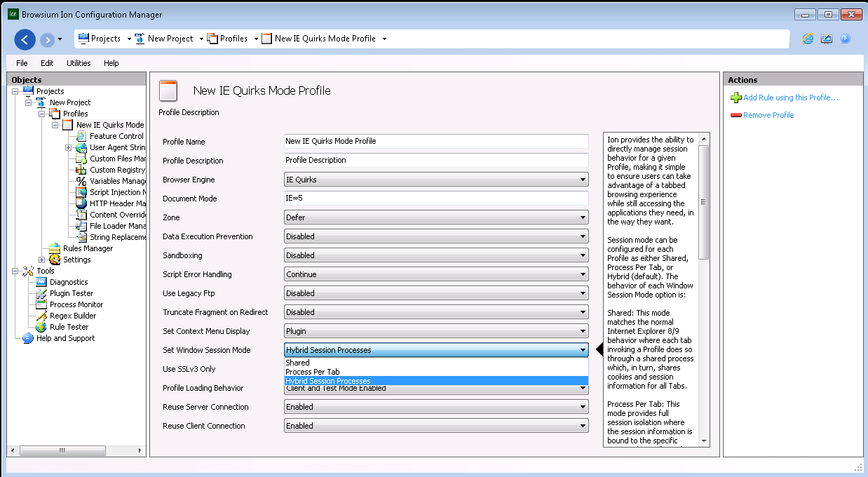Click New Project in the breadcrumb bar
The image size is (868, 477).
pyautogui.click(x=170, y=39)
